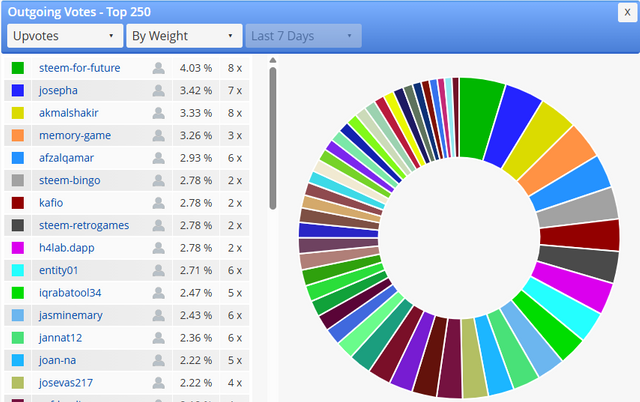
Task: Open memory-game account link
Action: [x=75, y=135]
